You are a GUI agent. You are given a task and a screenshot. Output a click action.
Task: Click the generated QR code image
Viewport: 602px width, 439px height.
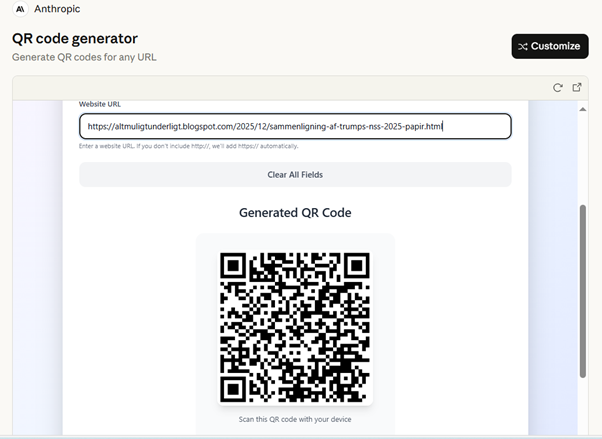(x=295, y=328)
